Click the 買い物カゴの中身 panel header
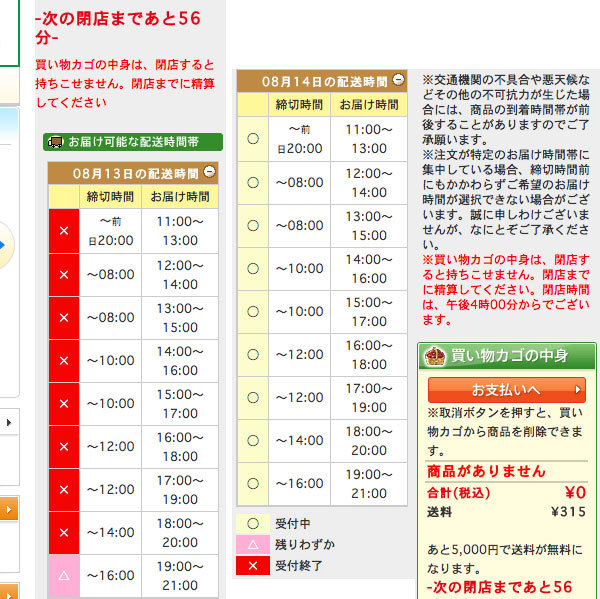The image size is (600, 599). tap(506, 356)
